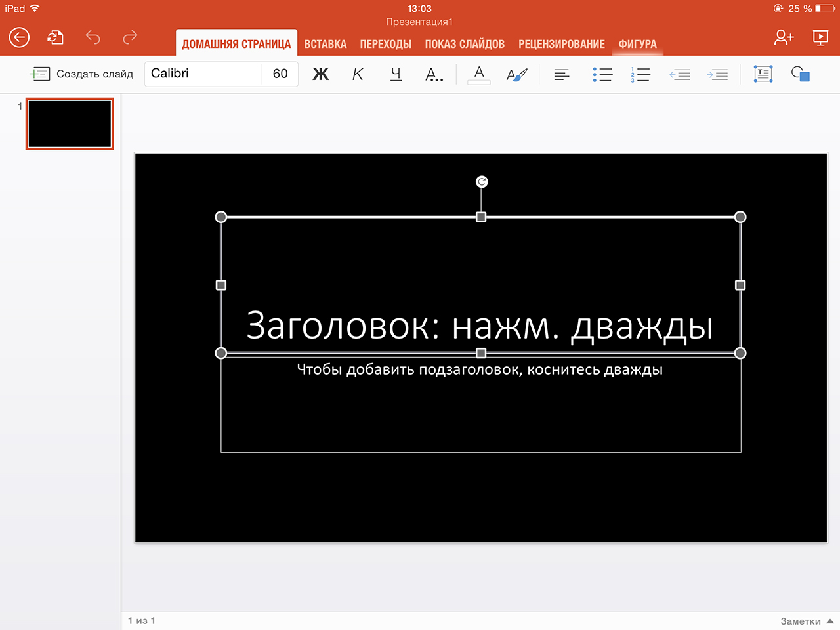Click the top-middle resize handle

coord(481,217)
